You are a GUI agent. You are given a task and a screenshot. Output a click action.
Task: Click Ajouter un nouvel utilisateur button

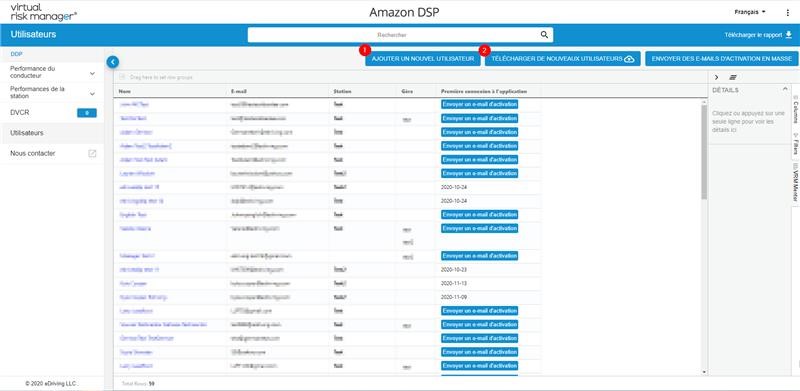423,59
